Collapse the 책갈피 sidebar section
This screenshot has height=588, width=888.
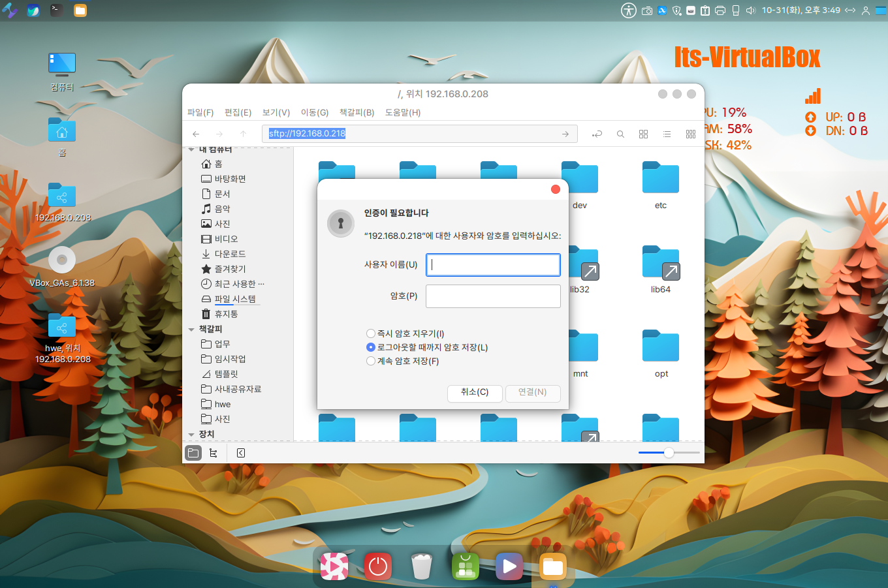coord(191,330)
